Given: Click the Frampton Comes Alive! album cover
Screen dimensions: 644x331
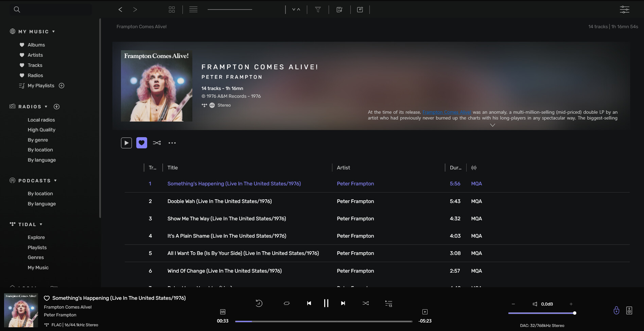Looking at the screenshot, I should coord(157,86).
